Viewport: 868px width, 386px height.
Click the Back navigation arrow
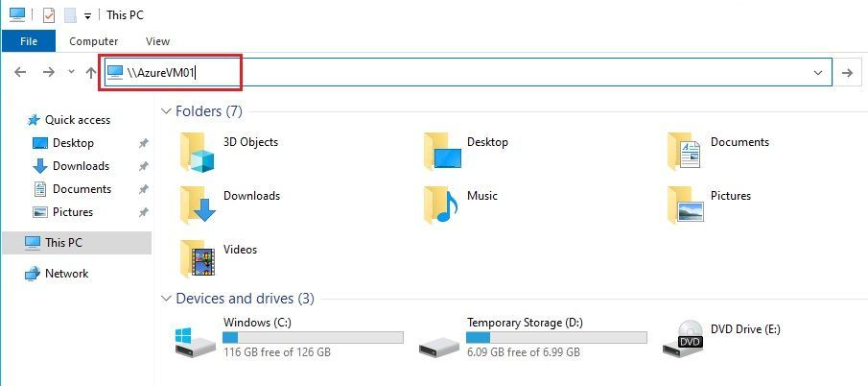[20, 72]
